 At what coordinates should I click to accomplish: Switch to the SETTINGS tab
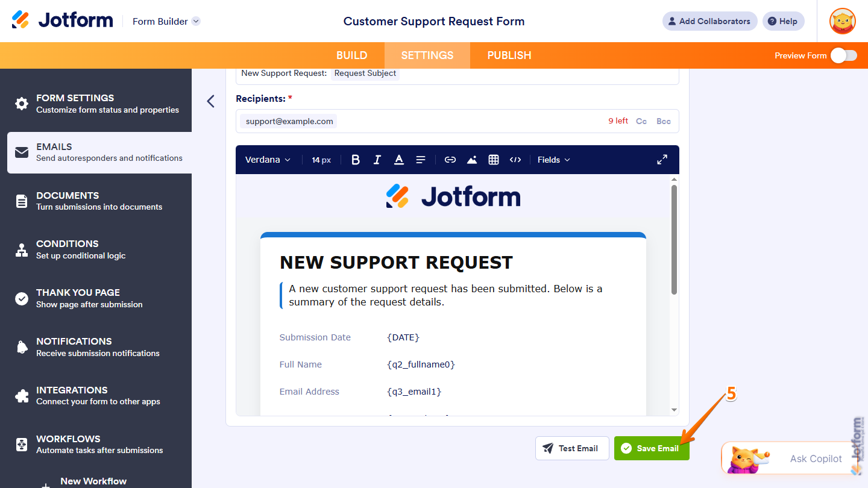pos(427,55)
